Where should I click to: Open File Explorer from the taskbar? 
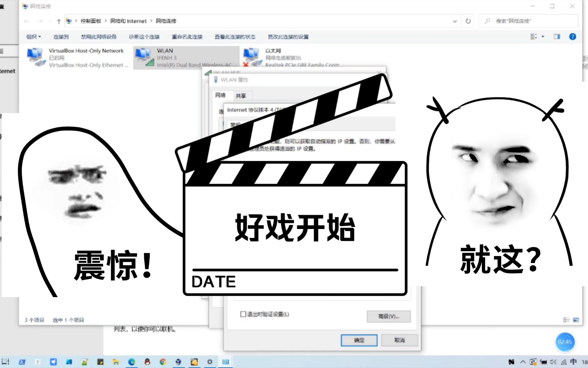116,362
